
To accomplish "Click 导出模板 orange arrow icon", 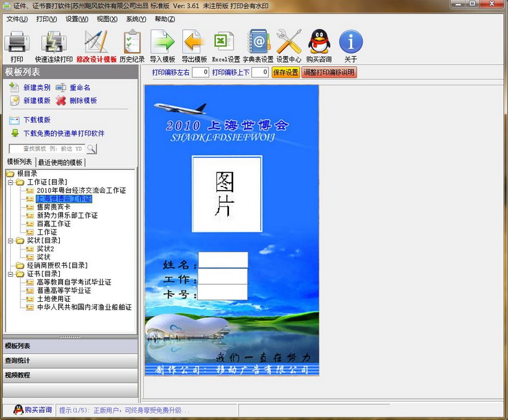I will point(194,41).
